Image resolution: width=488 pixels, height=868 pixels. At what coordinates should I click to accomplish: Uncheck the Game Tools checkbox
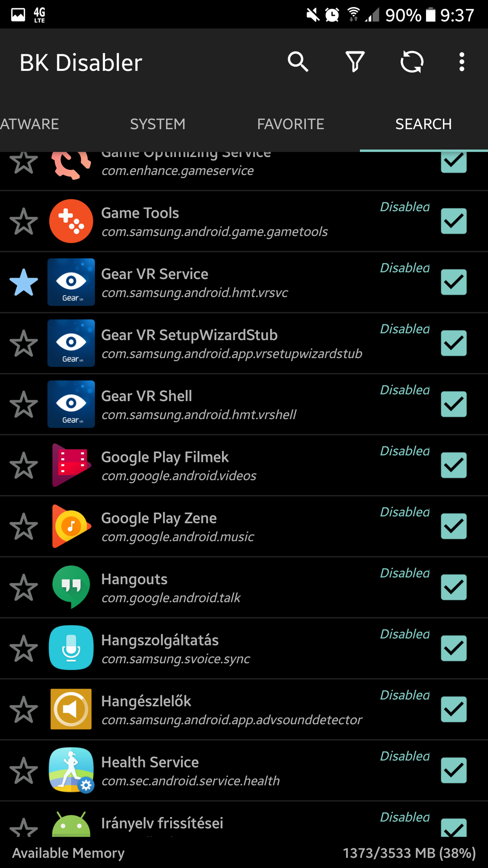tap(454, 221)
